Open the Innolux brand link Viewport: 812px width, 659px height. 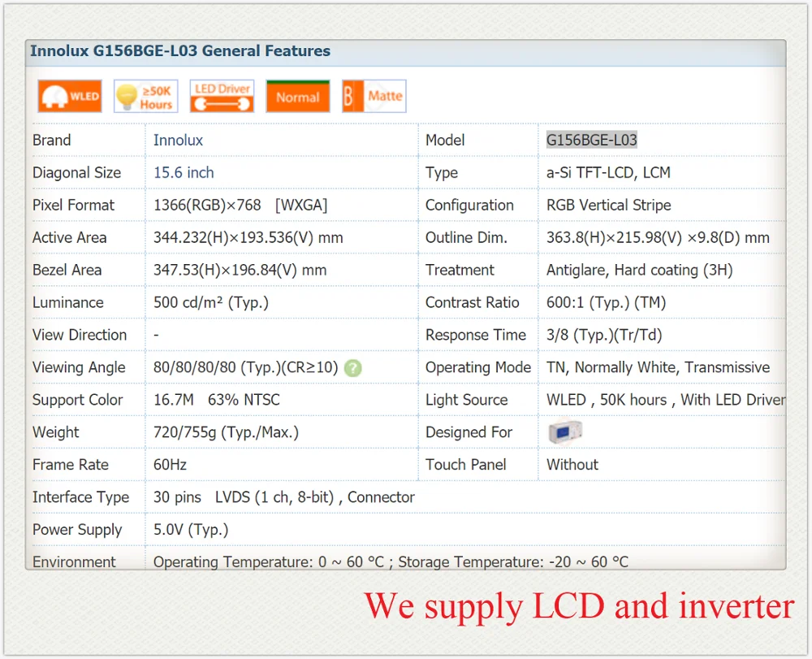coord(178,140)
